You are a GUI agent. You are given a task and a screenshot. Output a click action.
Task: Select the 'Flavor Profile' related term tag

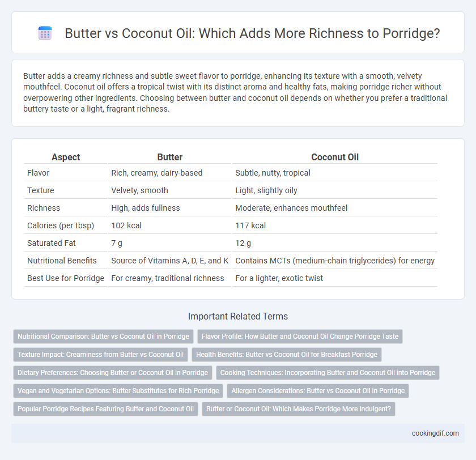click(x=300, y=336)
